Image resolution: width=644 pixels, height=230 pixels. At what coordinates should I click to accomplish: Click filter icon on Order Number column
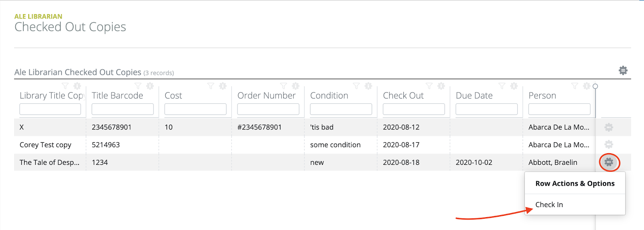pyautogui.click(x=283, y=86)
